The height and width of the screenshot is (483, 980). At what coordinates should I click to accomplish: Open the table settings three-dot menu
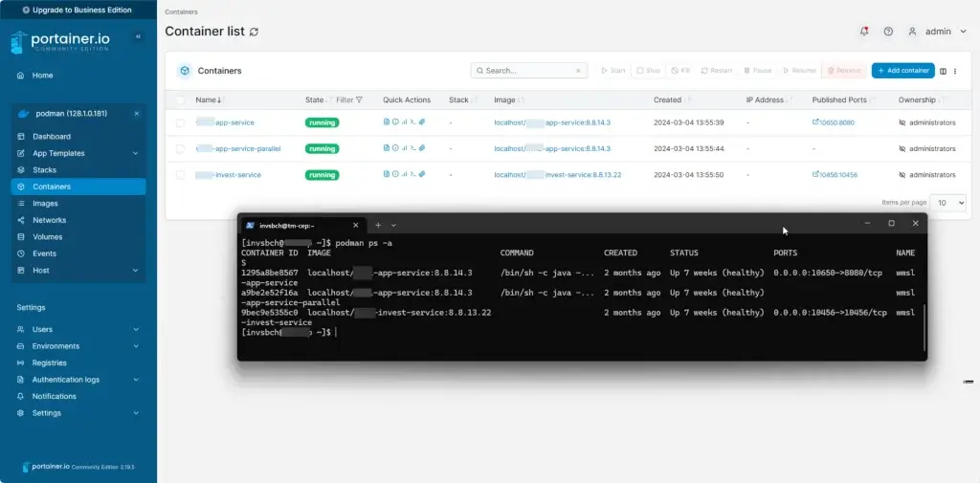click(x=955, y=71)
